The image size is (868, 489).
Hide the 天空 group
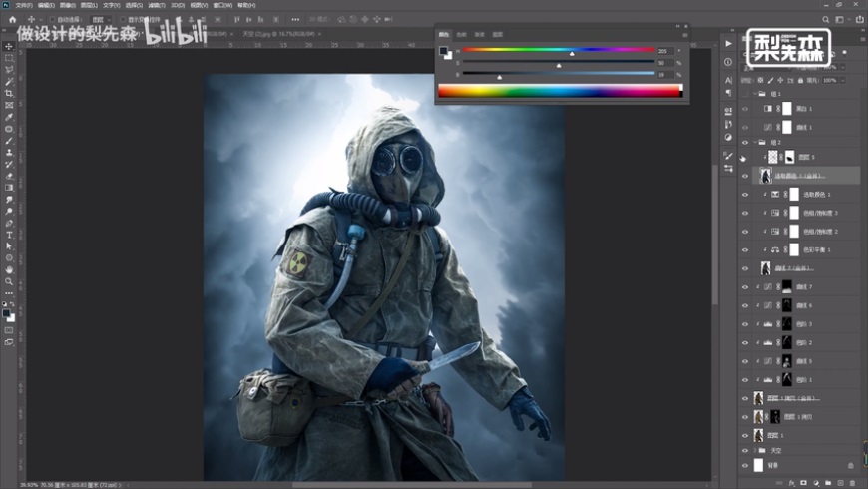(745, 451)
